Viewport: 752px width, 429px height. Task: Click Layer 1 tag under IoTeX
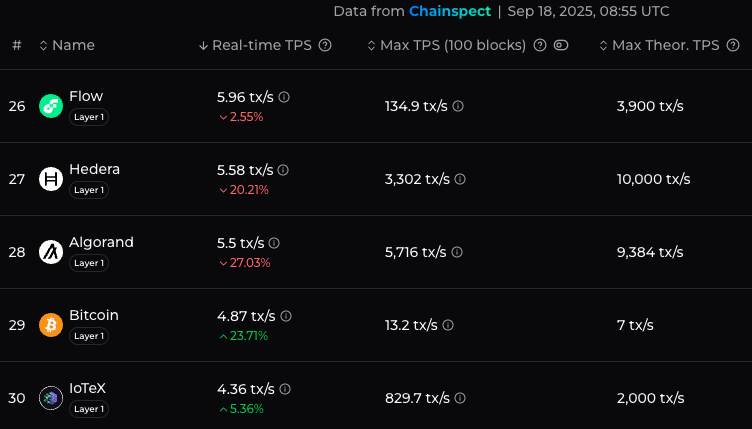pos(89,409)
